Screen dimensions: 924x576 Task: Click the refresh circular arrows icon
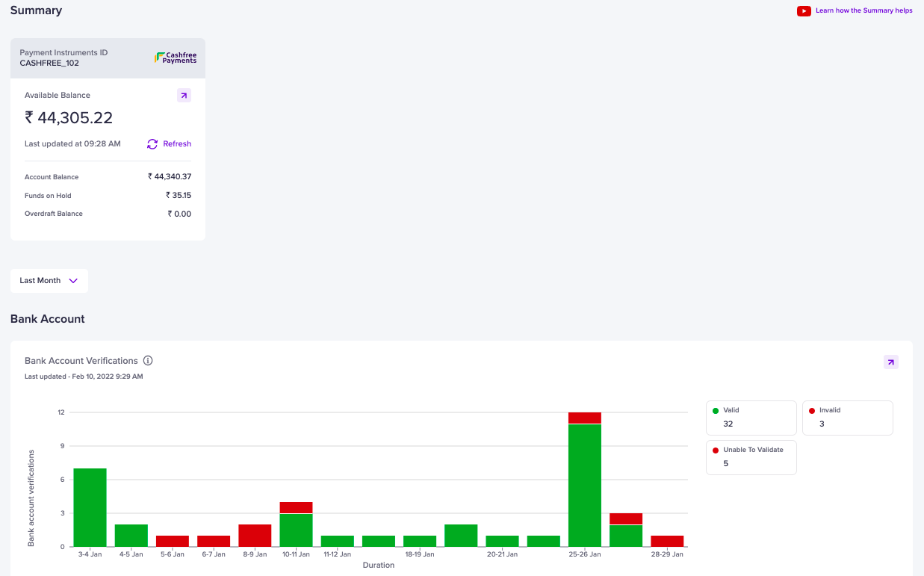[152, 144]
